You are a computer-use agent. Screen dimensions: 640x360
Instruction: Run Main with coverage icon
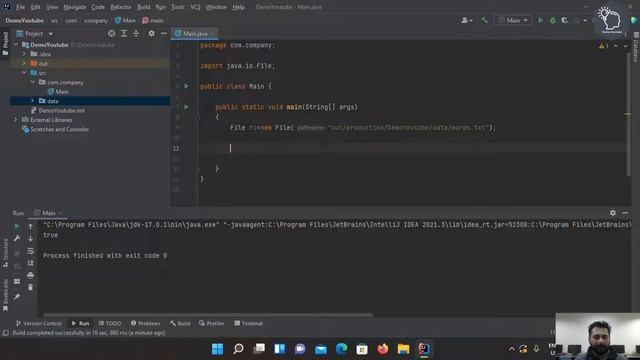tap(564, 20)
